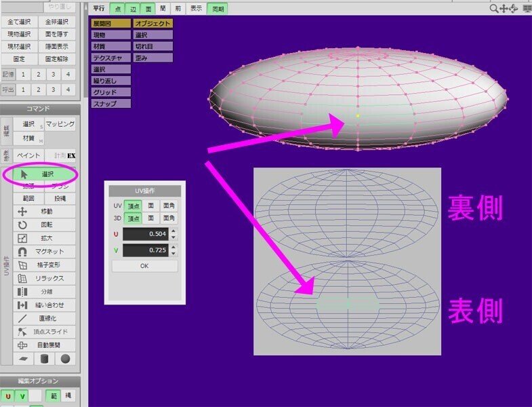This screenshot has height=407, width=532.
Task: Toggle 辺 edge display in view header
Action: [133, 9]
